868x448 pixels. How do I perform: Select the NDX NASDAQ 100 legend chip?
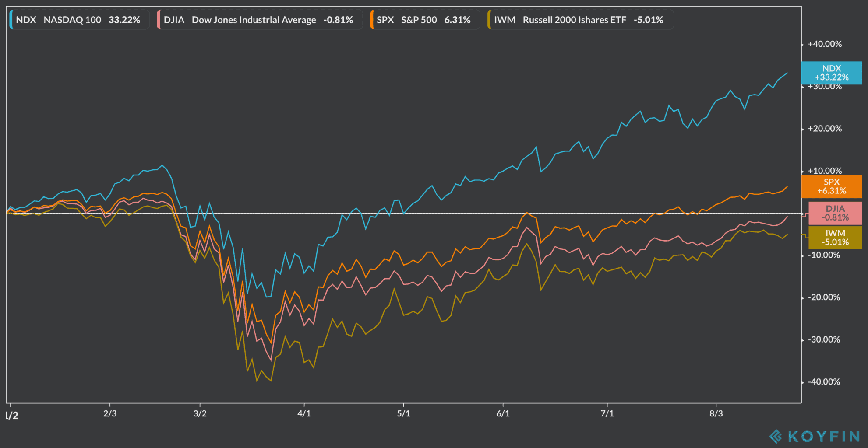[79, 20]
